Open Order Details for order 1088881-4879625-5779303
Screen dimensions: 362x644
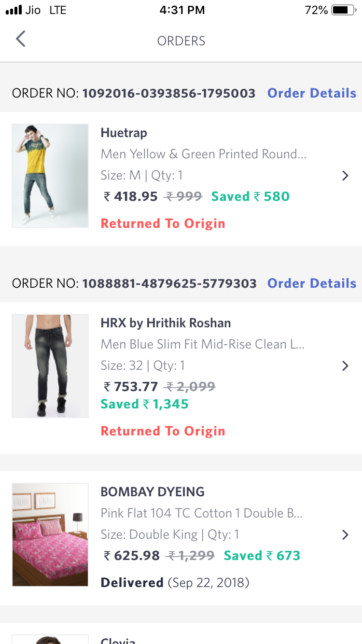point(312,283)
